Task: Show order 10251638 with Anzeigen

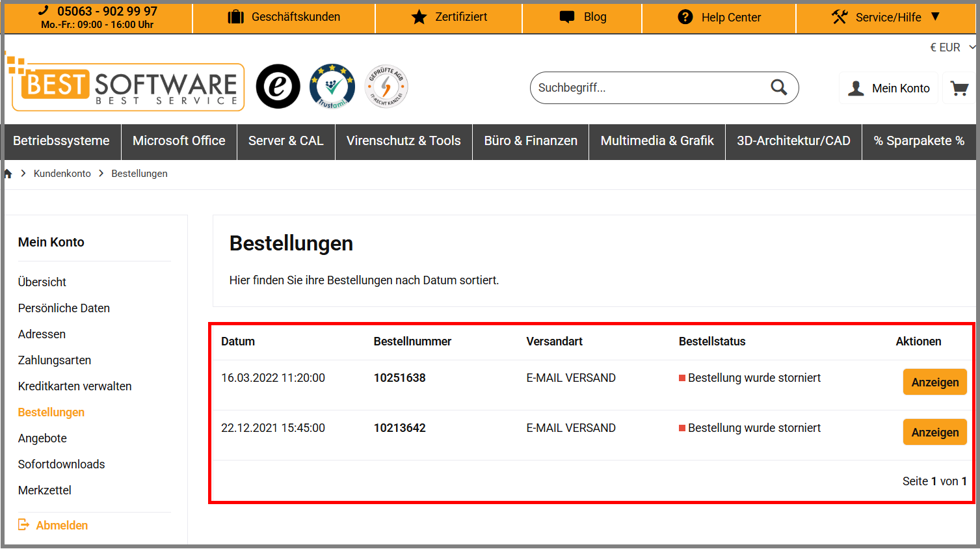Action: pos(934,382)
